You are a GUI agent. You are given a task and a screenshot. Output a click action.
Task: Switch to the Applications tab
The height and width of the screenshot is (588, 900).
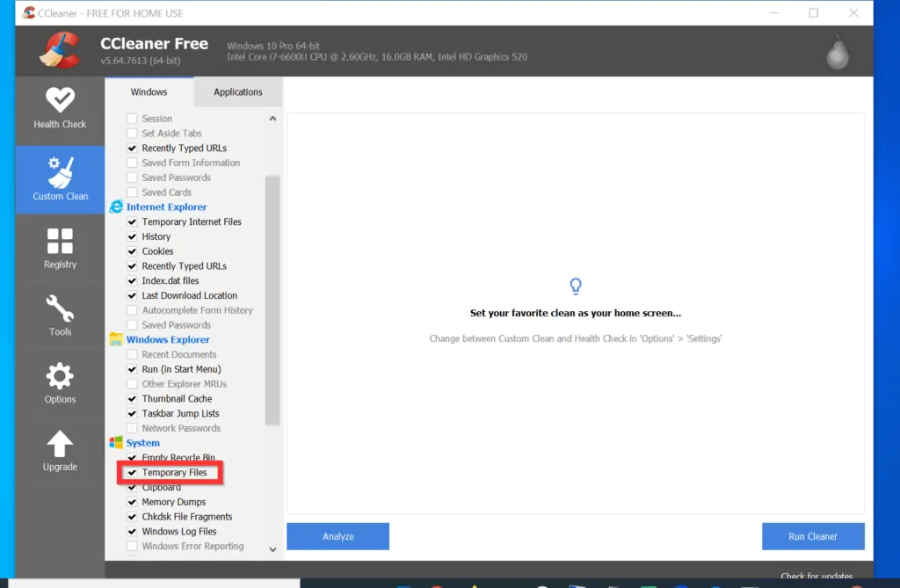237,91
